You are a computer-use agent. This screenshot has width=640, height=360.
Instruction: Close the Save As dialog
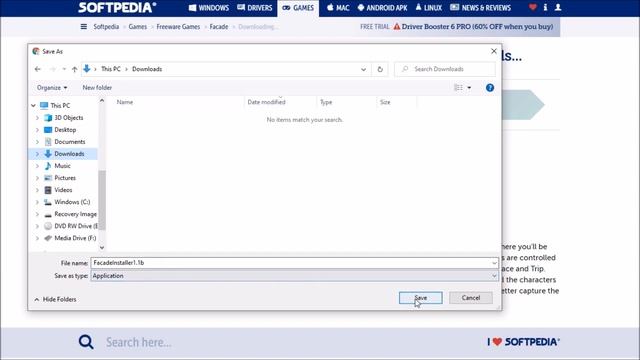[494, 51]
